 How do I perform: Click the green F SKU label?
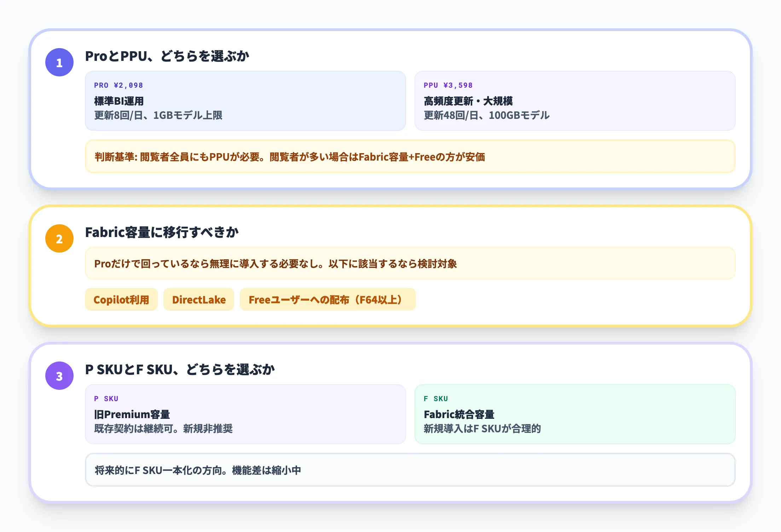click(x=436, y=399)
